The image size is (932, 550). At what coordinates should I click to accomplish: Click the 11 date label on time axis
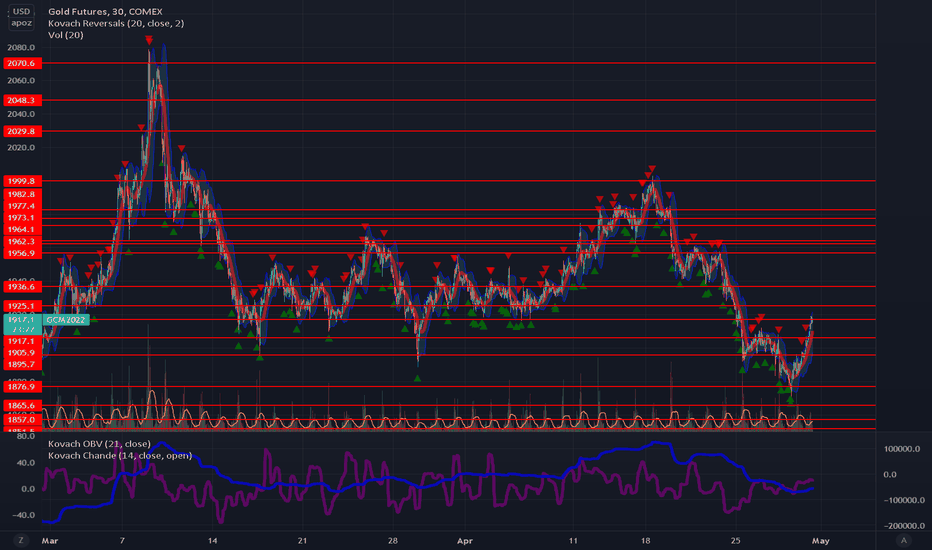573,540
